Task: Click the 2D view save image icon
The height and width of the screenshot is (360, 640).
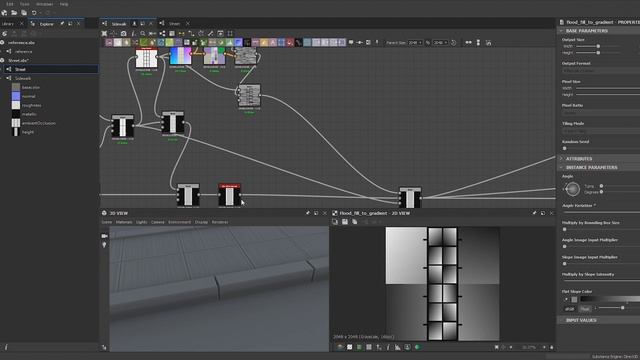Action: point(345,222)
